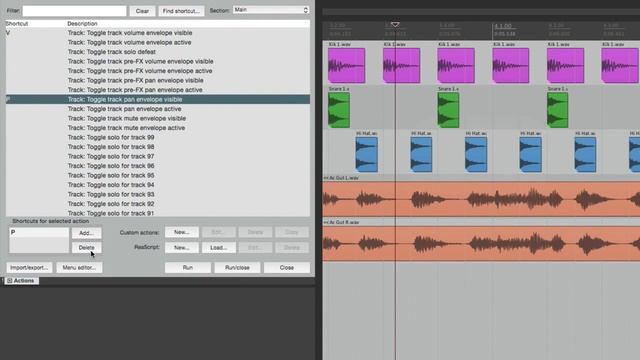Click ReaScript Load button

(x=218, y=248)
